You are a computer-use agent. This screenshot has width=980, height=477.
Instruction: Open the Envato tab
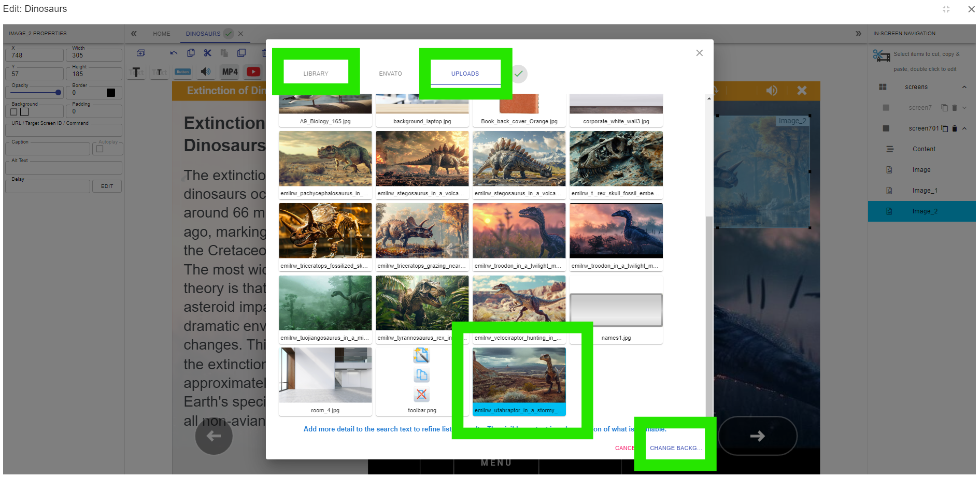pyautogui.click(x=390, y=74)
